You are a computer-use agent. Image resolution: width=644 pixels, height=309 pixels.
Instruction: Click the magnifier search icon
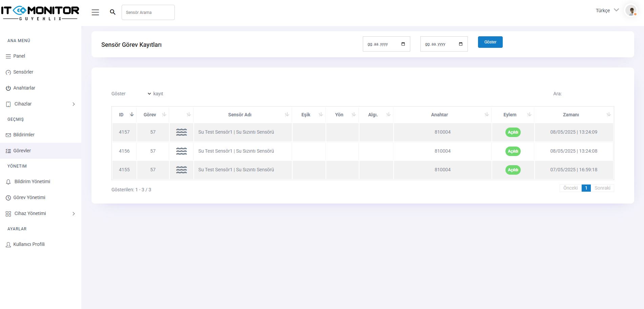click(113, 12)
